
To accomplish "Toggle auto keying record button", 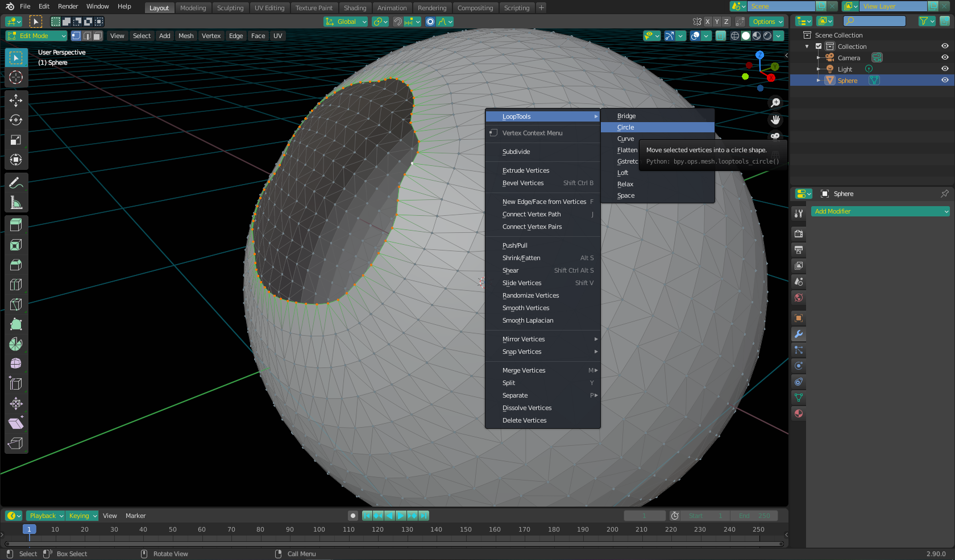I will pyautogui.click(x=353, y=516).
